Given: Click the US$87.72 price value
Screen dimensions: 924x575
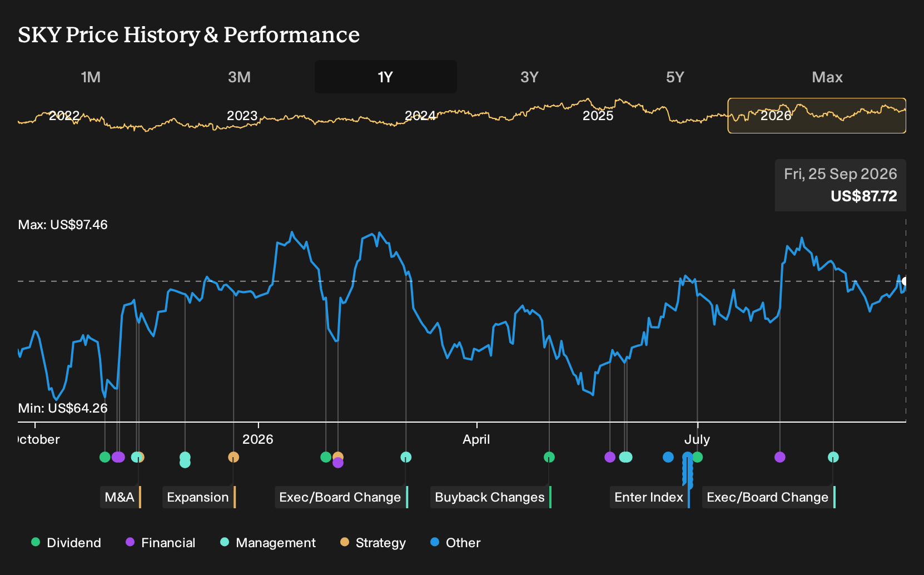Looking at the screenshot, I should pos(864,196).
